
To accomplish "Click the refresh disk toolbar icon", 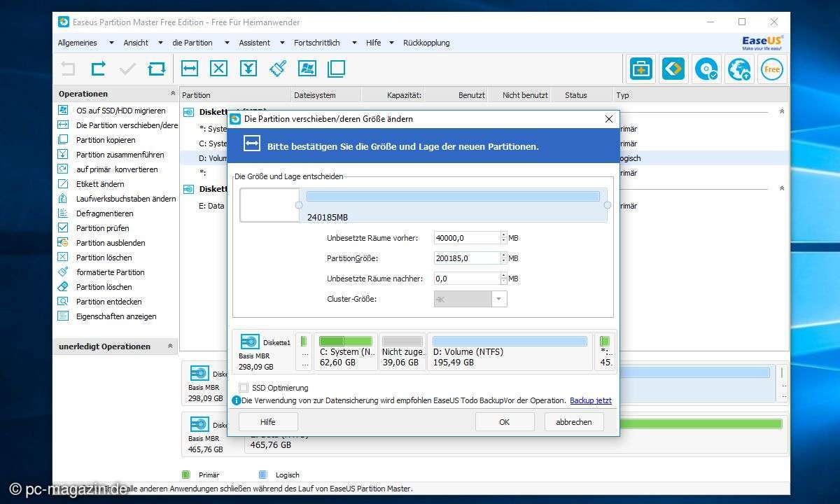I will (x=157, y=69).
